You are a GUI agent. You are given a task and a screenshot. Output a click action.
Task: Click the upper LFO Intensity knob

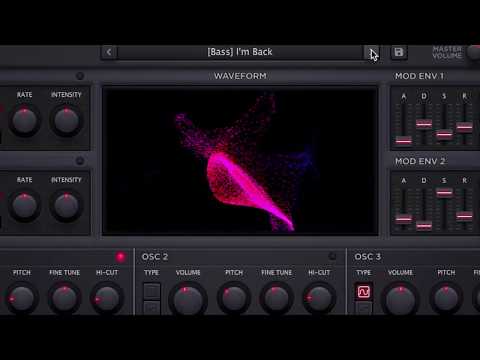click(x=66, y=120)
